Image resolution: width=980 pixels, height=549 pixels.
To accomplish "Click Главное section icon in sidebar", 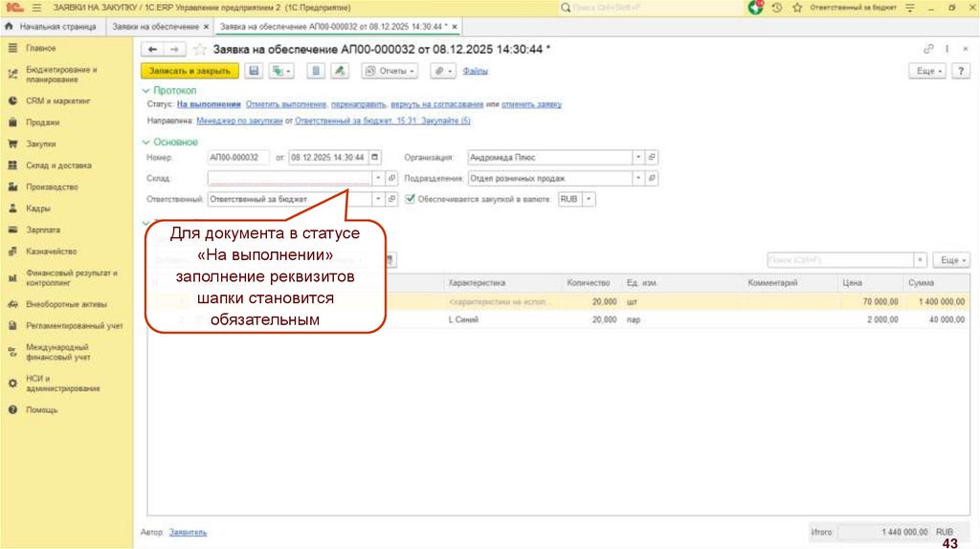I will pos(12,48).
